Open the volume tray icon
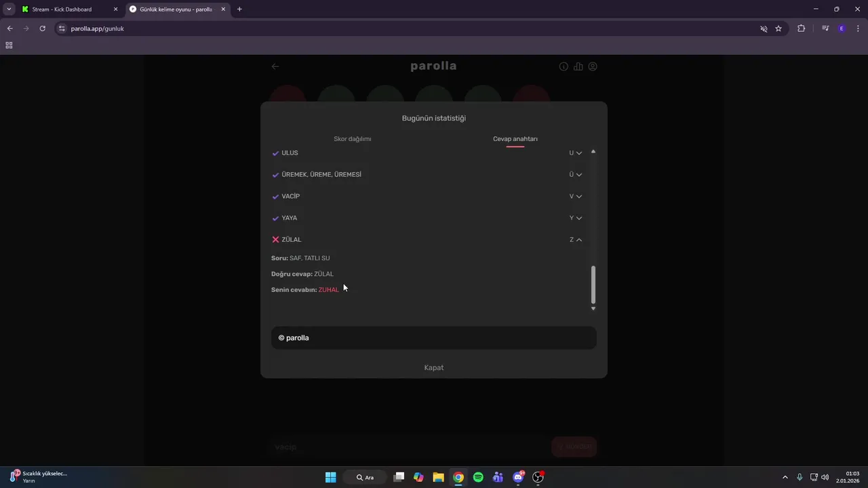 [x=825, y=477]
